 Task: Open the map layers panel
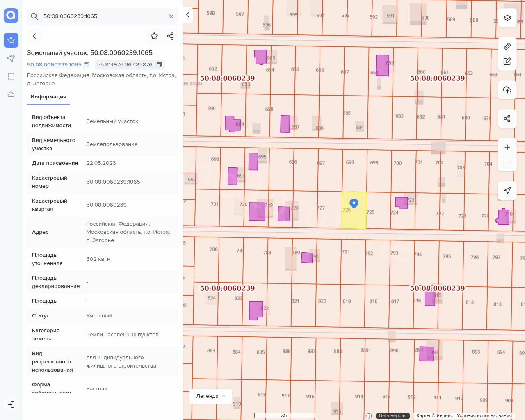(x=507, y=18)
